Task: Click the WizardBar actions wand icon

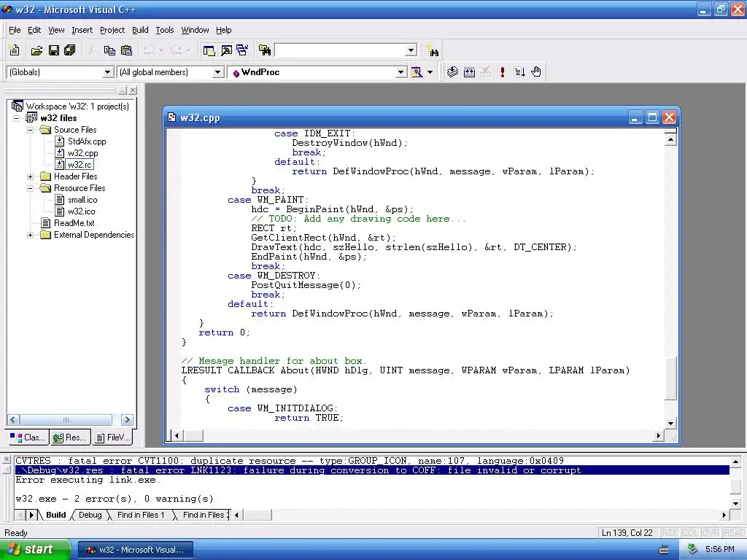Action: [417, 72]
